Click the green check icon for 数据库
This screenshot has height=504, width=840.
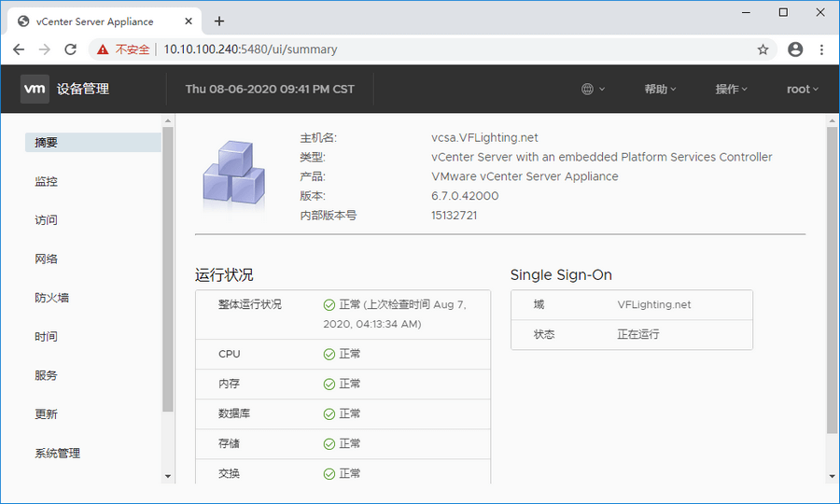[329, 414]
